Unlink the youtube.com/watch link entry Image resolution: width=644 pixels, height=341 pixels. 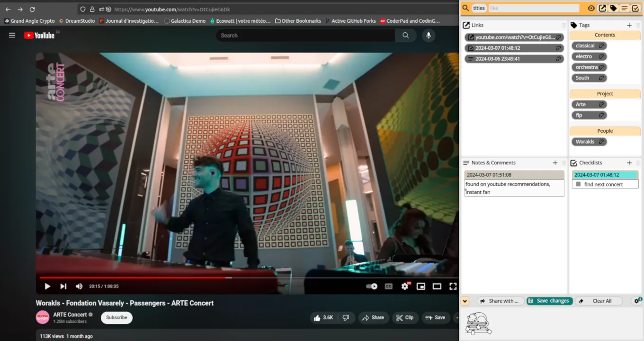pyautogui.click(x=559, y=37)
